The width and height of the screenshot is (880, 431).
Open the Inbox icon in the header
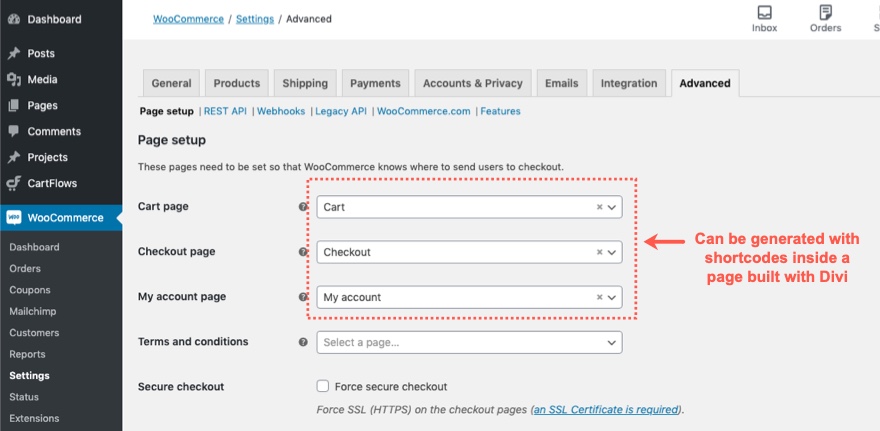click(764, 13)
